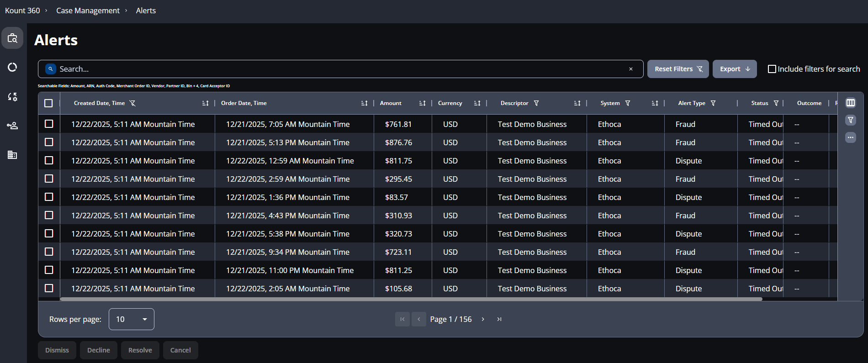The image size is (868, 363).
Task: Select the $295.45 alert row checkbox
Action: [x=49, y=179]
